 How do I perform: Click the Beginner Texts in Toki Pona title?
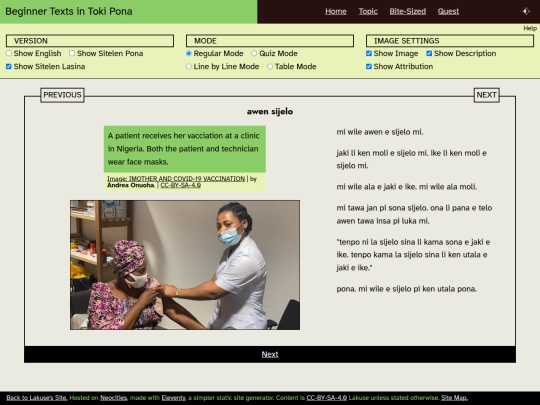(69, 11)
